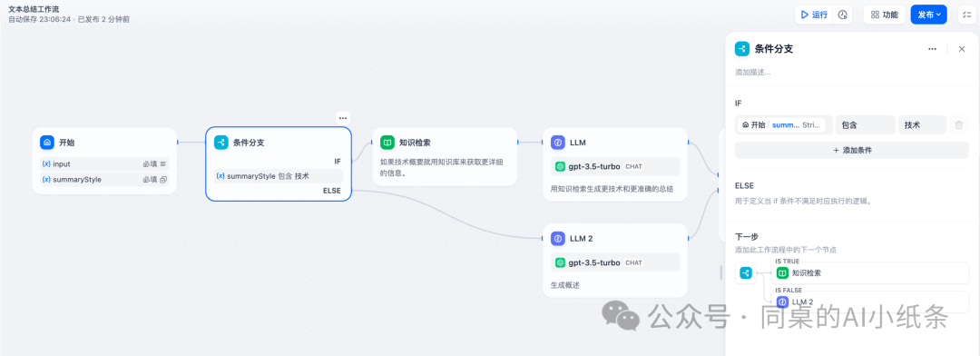980x356 pixels.
Task: Click the 技术 condition value field
Action: click(922, 125)
